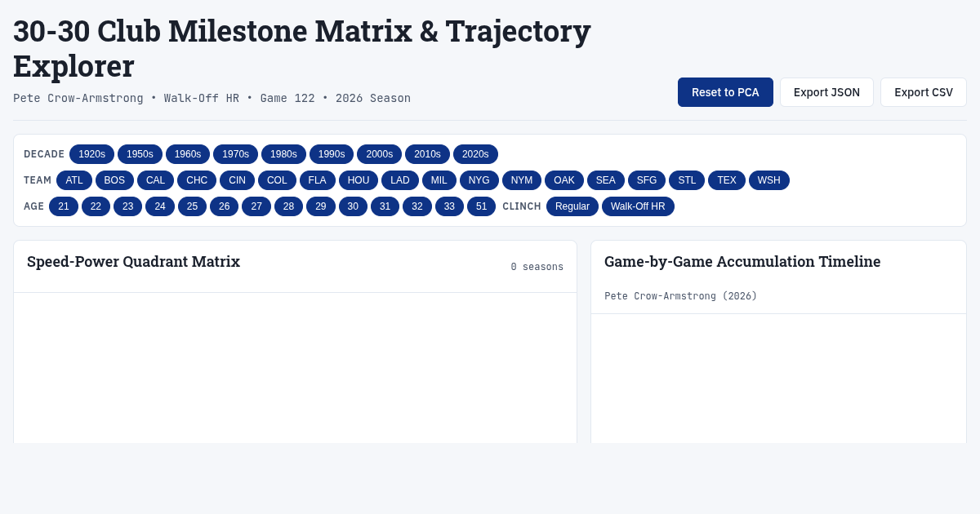Toggle the age 51 filter
The image size is (980, 514).
(482, 206)
